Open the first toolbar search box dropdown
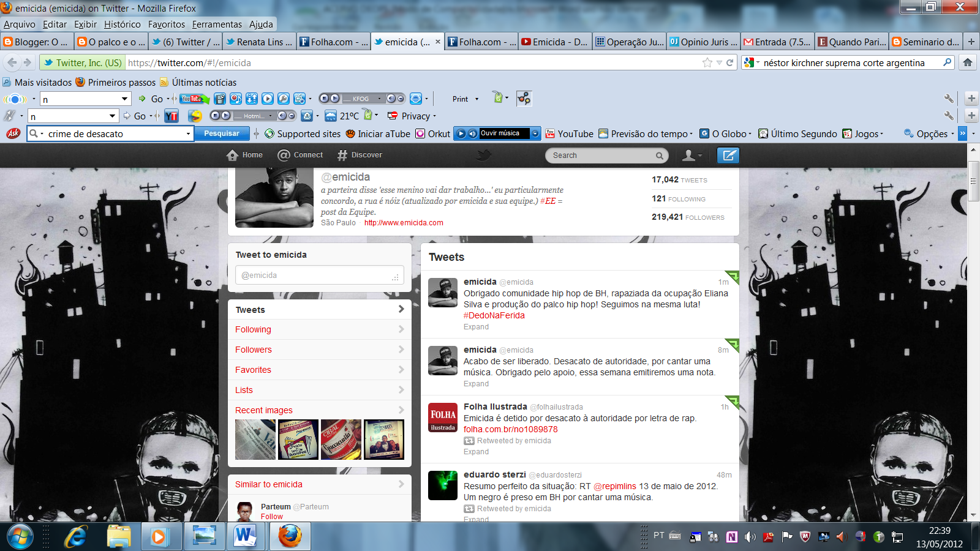 pyautogui.click(x=124, y=99)
